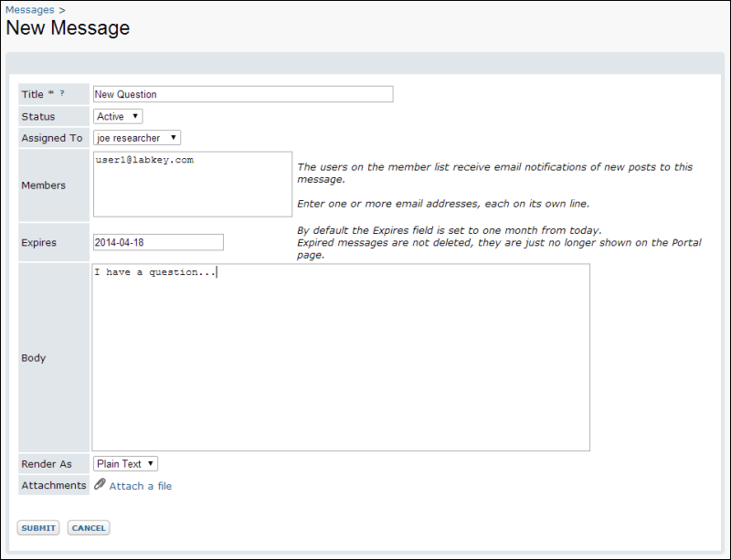
Task: Click the New Message page heading
Action: [68, 28]
